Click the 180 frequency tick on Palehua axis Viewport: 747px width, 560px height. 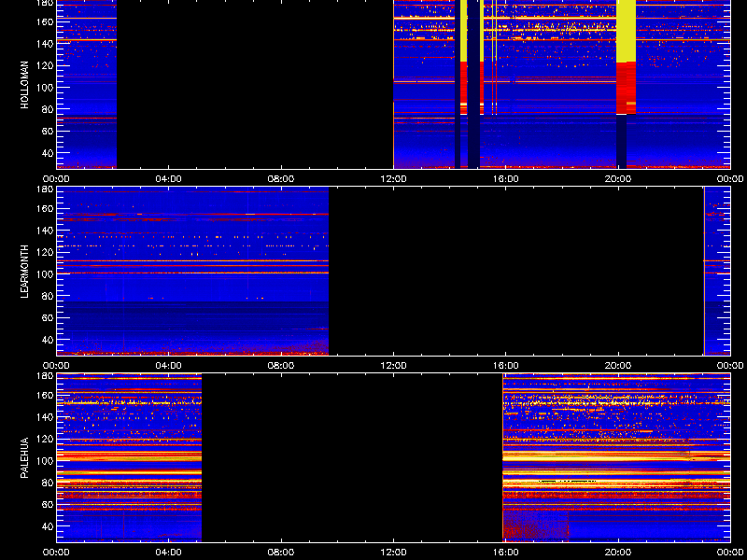pos(44,375)
